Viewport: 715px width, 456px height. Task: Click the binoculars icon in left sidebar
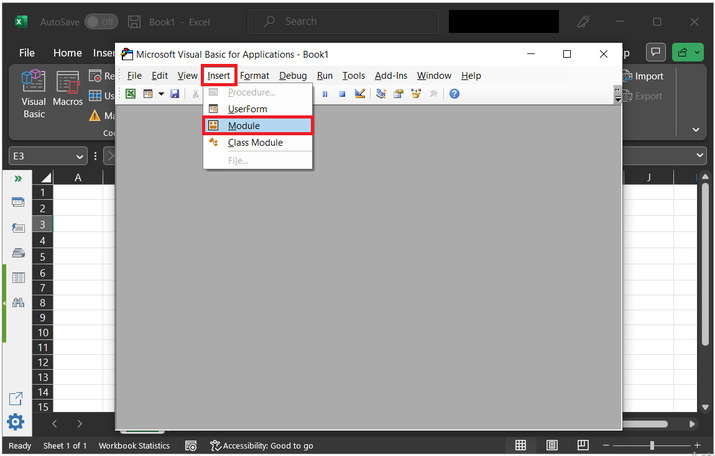click(18, 302)
